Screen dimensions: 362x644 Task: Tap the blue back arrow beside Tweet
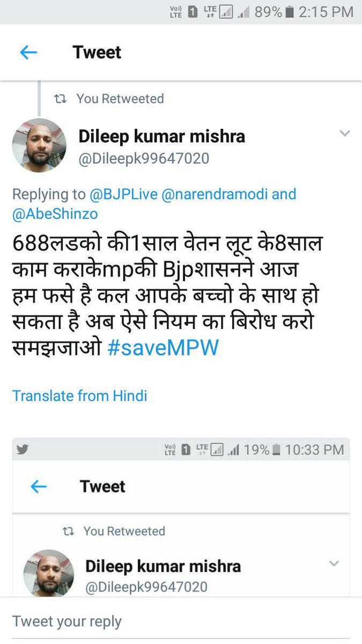click(x=28, y=52)
